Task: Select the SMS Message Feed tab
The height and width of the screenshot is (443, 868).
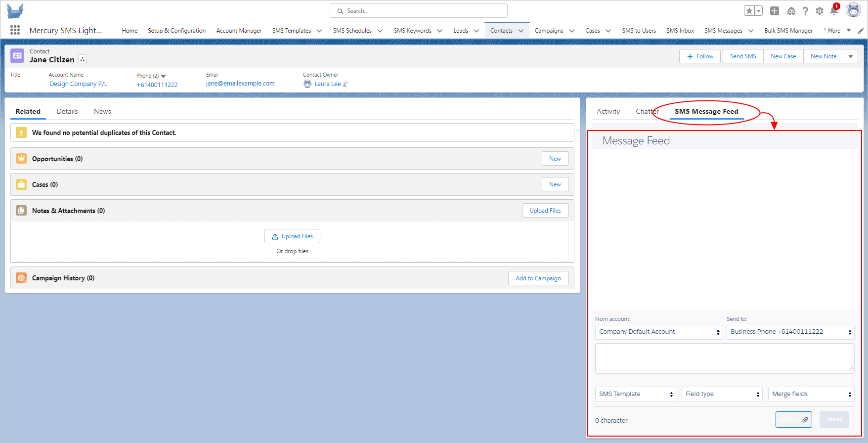Action: pyautogui.click(x=706, y=111)
